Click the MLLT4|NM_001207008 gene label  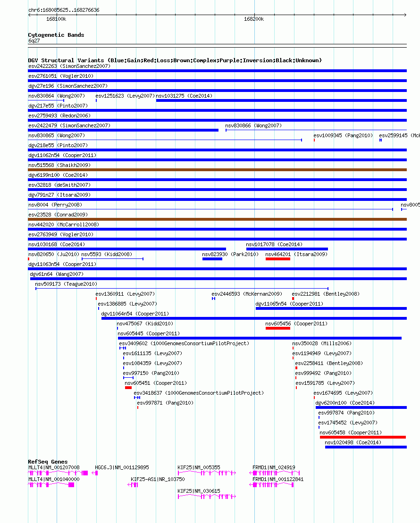(54, 468)
